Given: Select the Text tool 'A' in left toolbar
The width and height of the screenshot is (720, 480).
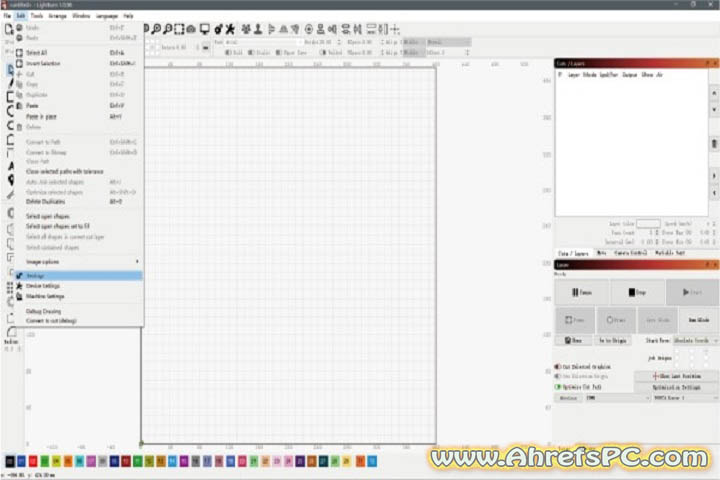Looking at the screenshot, I should pyautogui.click(x=11, y=165).
